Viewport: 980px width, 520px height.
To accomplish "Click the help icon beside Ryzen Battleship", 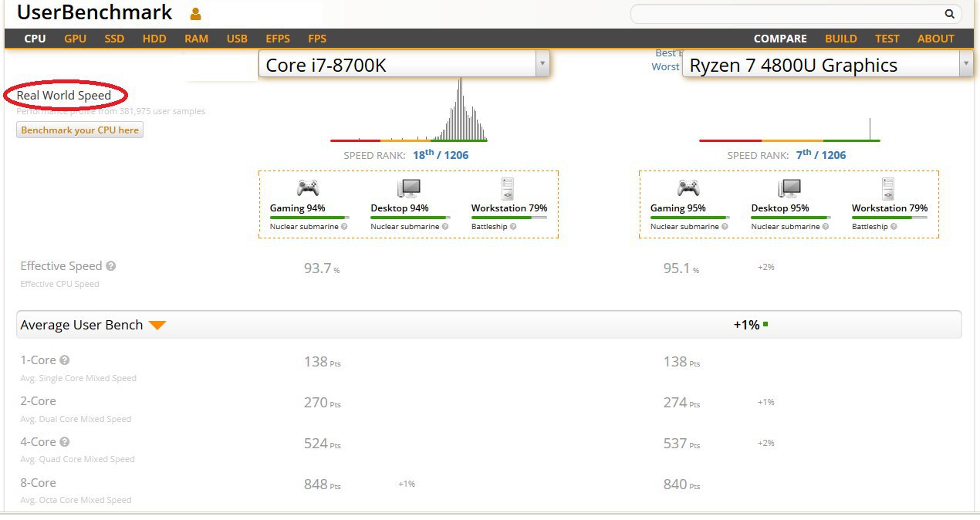I will [894, 227].
